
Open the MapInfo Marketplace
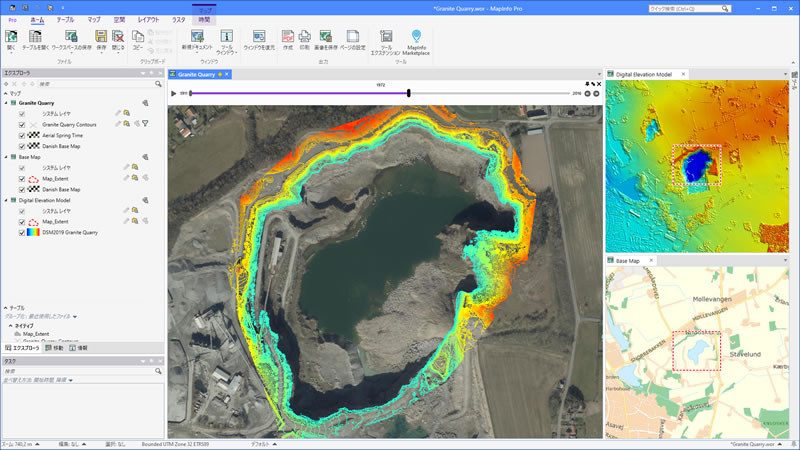click(x=416, y=42)
